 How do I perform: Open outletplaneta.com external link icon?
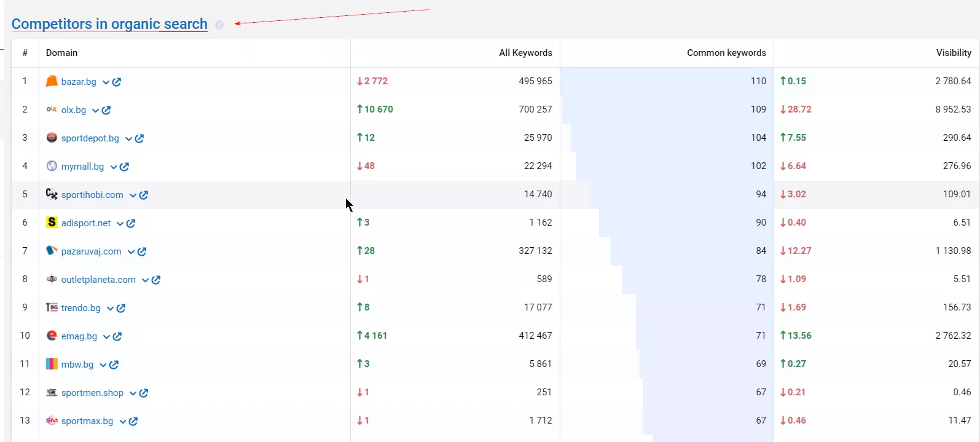pos(156,280)
